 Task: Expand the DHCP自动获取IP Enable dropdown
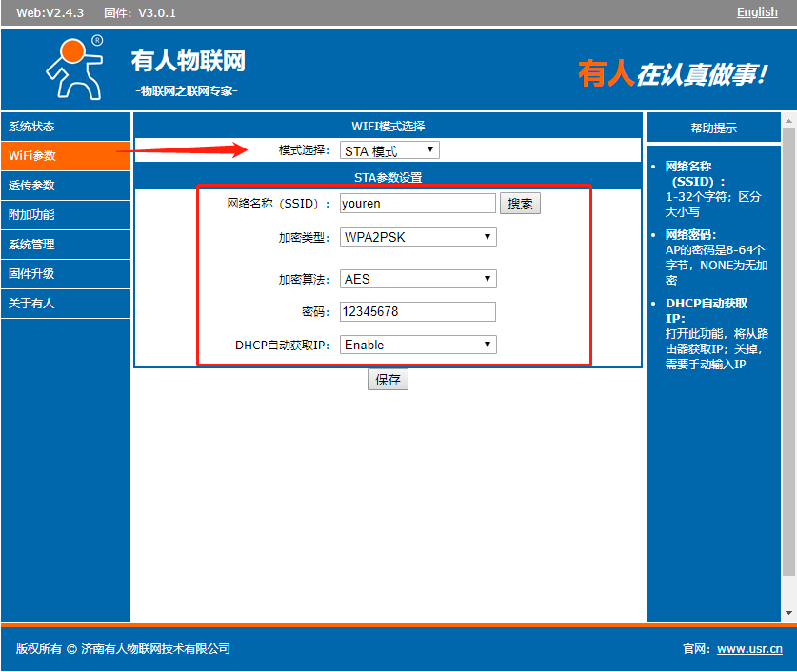418,345
